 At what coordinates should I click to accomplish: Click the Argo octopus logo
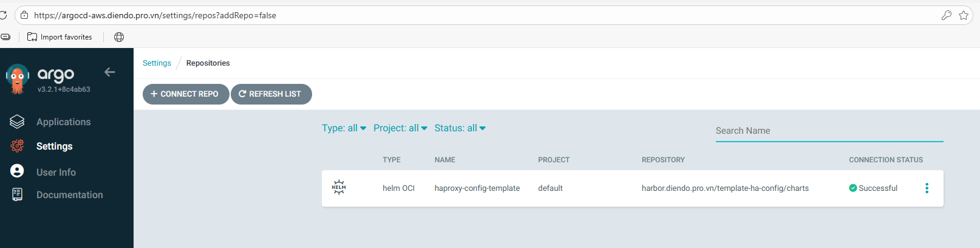[18, 79]
